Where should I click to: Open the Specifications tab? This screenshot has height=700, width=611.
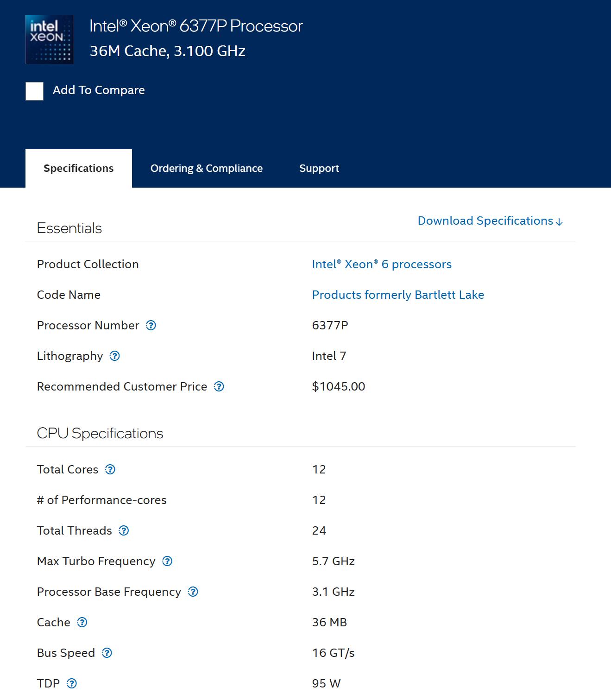click(x=79, y=168)
